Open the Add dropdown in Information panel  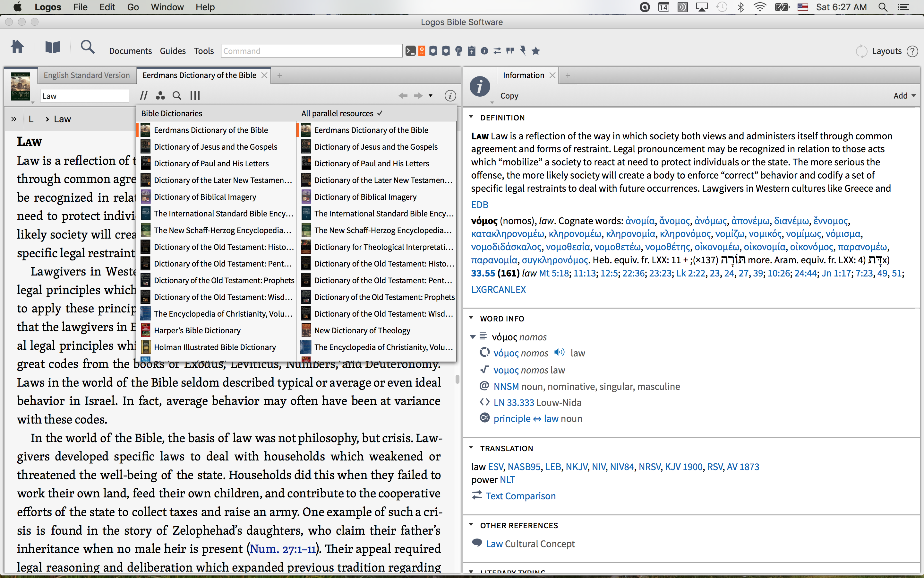(x=904, y=96)
